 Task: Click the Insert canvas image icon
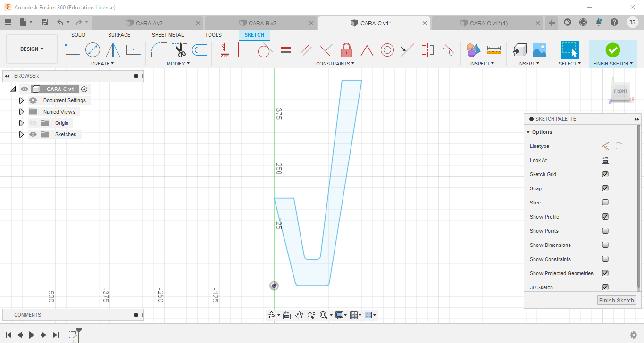pos(539,49)
